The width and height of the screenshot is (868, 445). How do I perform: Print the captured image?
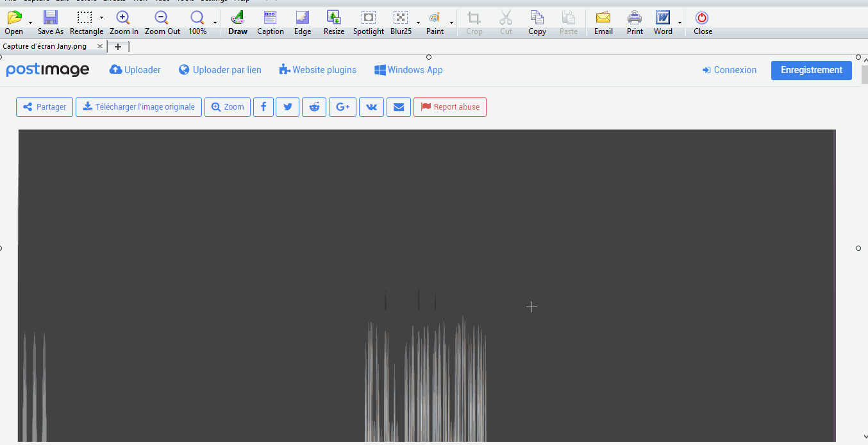(x=635, y=23)
